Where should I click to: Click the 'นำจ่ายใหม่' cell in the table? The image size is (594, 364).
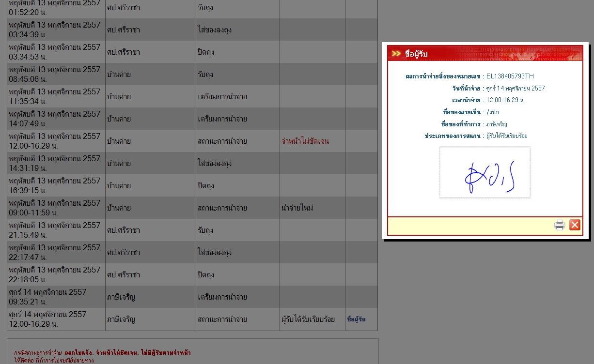tap(297, 208)
